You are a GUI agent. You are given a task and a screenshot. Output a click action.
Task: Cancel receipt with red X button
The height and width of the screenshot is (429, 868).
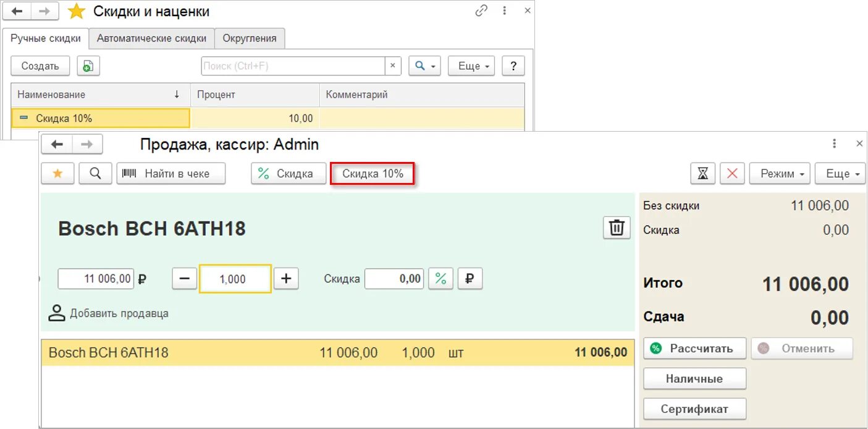pyautogui.click(x=732, y=174)
